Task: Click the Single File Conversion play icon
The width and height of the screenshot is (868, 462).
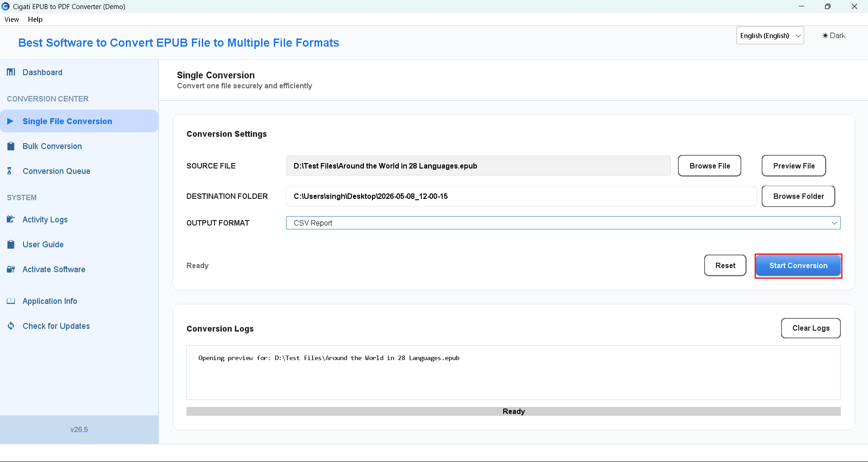Action: click(10, 121)
